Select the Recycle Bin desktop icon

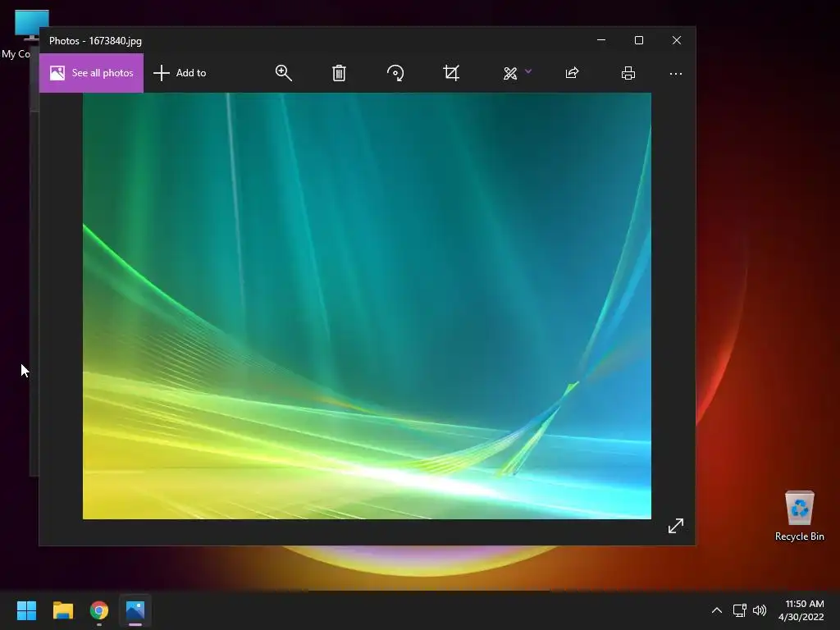pyautogui.click(x=799, y=516)
